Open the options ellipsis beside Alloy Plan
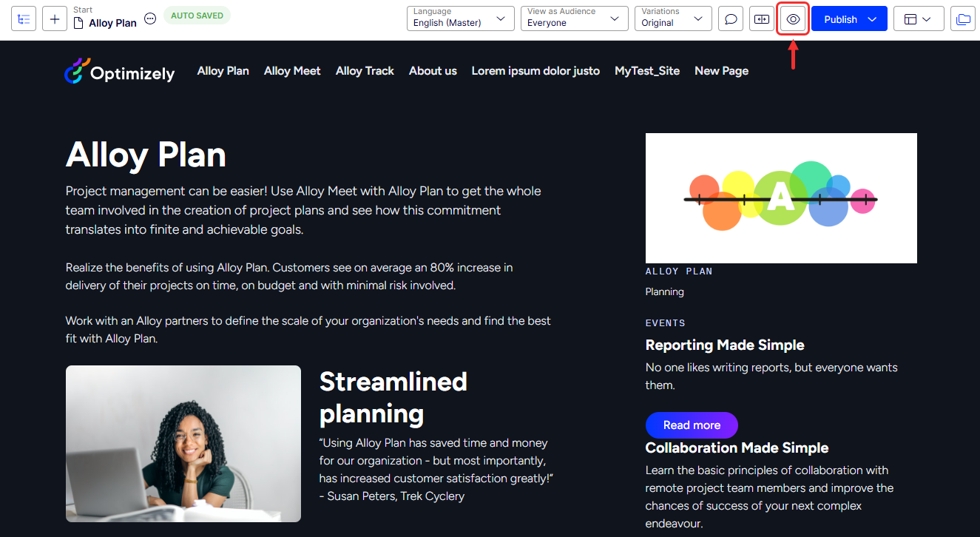Image resolution: width=980 pixels, height=537 pixels. 150,18
